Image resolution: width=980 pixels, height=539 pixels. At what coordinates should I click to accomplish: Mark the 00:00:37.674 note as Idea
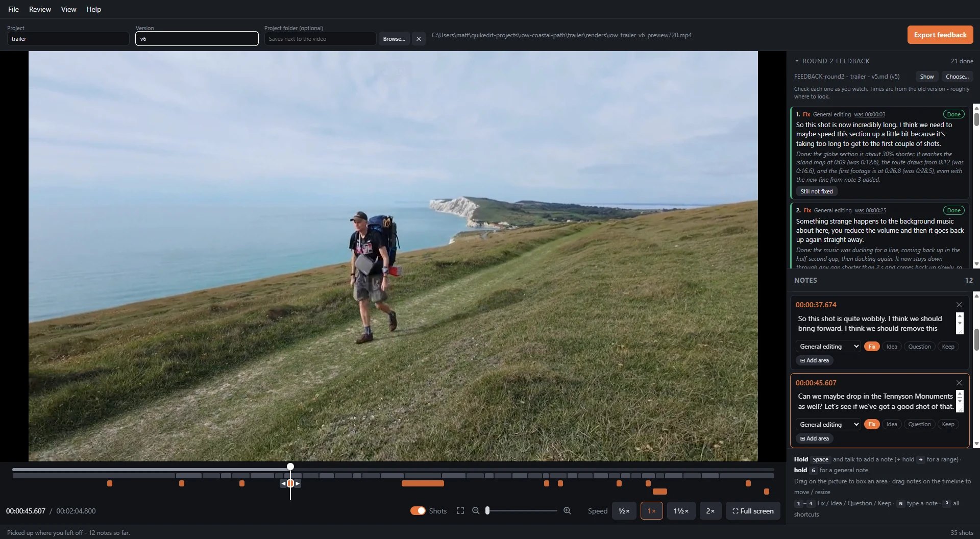[892, 347]
